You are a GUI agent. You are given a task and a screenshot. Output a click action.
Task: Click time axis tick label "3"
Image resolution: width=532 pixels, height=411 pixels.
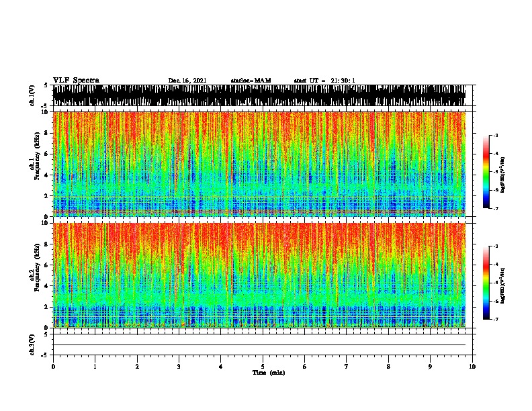coord(179,366)
